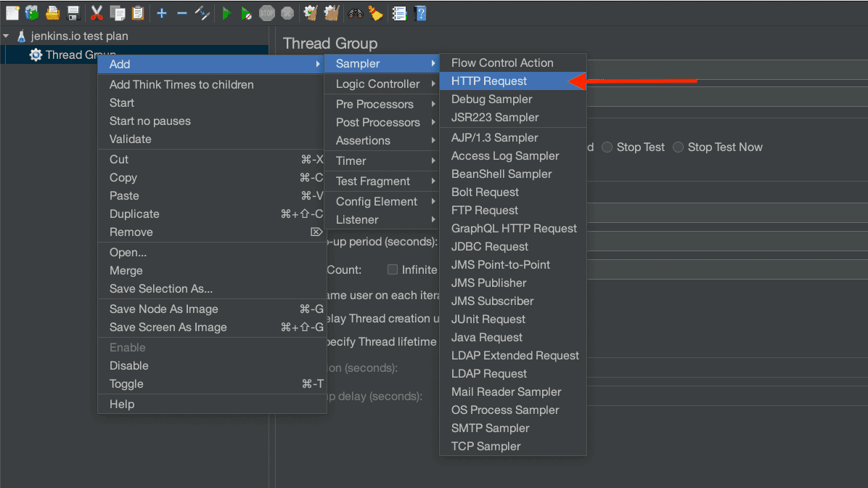Click the Save floppy disk toolbar icon
Screen dimensions: 868x488
pos(73,13)
